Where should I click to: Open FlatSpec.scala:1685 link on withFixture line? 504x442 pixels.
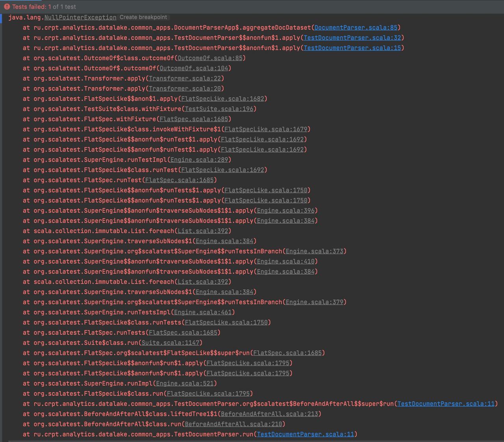[194, 119]
